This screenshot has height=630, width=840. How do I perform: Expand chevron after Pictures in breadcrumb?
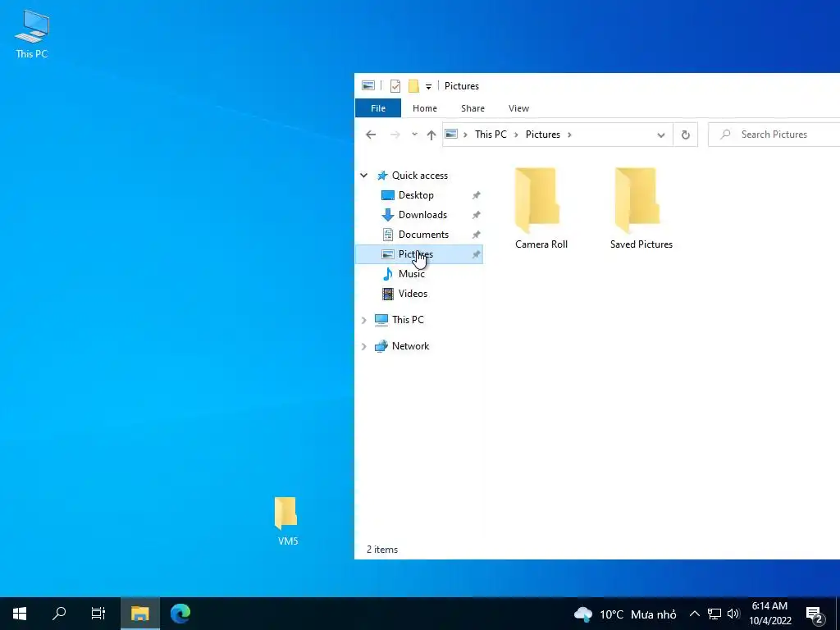tap(569, 135)
